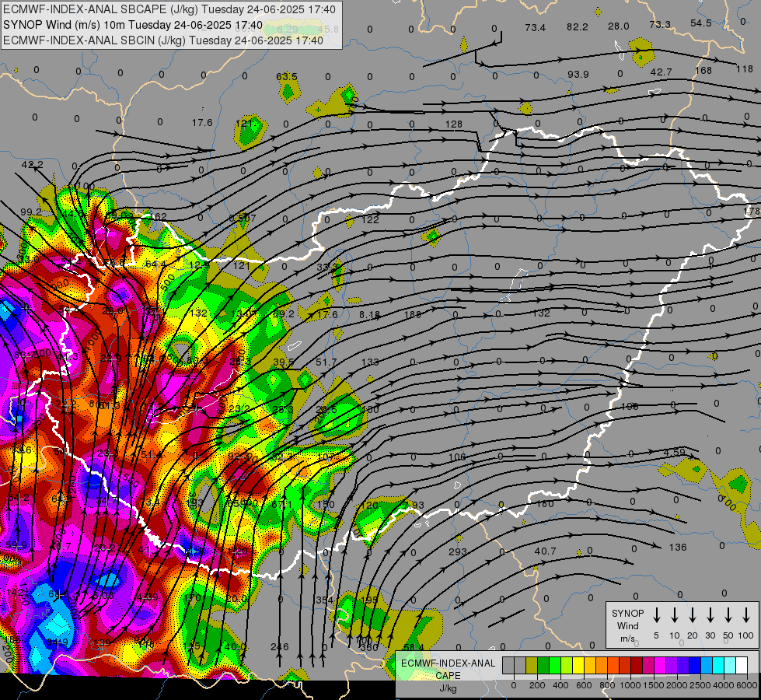
Task: Click the map value 93.9
Action: 578,75
